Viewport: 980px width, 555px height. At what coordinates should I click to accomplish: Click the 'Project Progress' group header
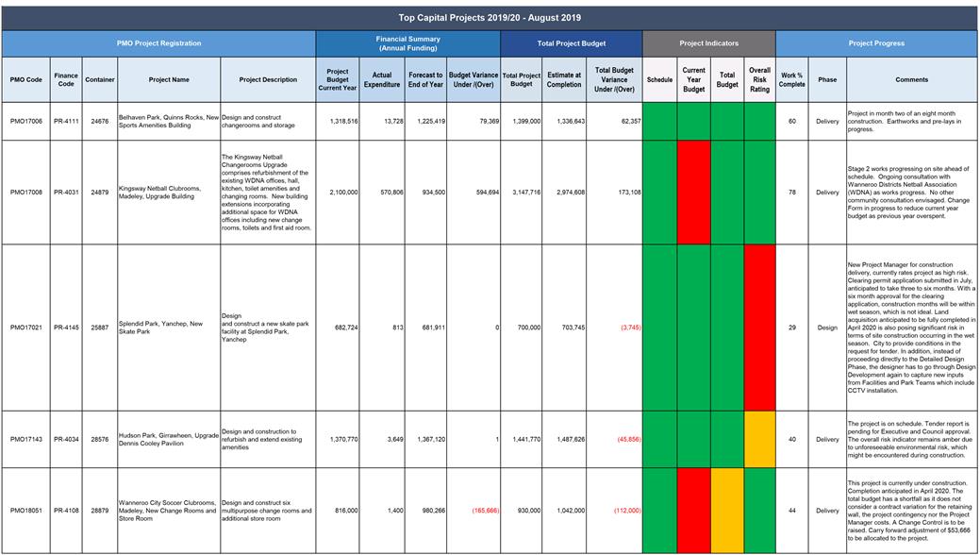point(876,43)
